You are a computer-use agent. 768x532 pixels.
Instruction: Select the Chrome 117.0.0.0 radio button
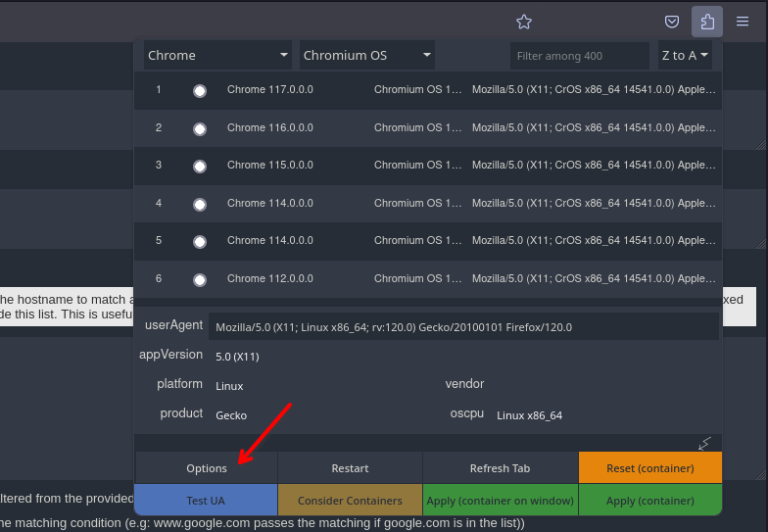200,91
